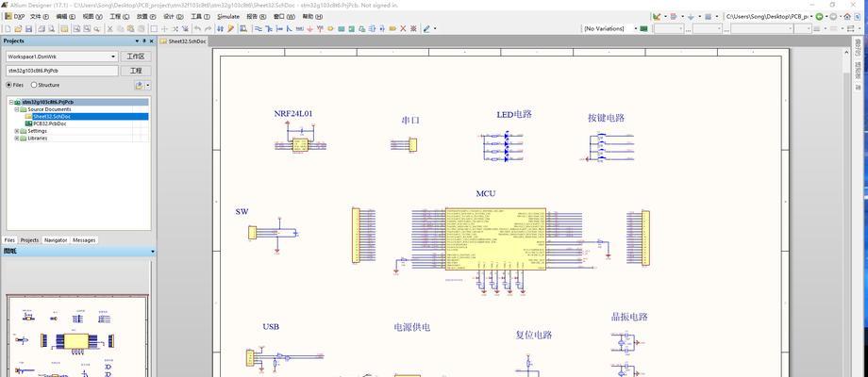Click the 按键电路 title in schematic
Viewport: 868px width, 377px height.
pos(606,118)
